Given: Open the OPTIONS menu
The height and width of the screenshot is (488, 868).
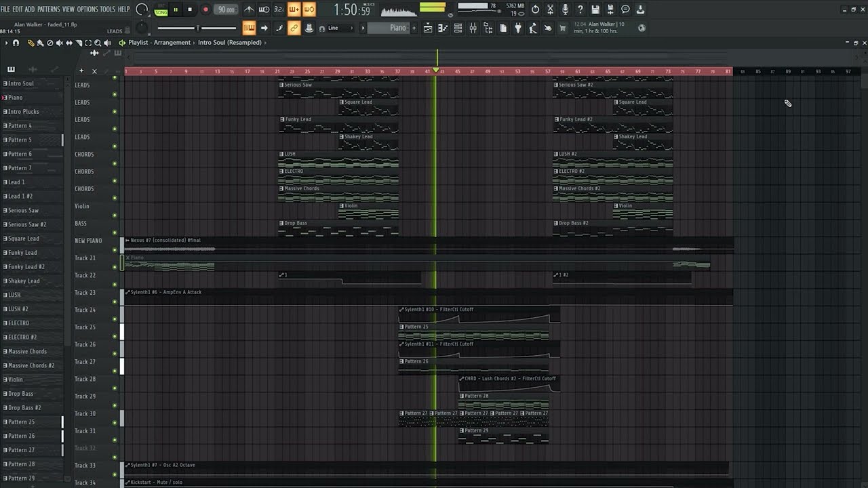Looking at the screenshot, I should pyautogui.click(x=87, y=9).
